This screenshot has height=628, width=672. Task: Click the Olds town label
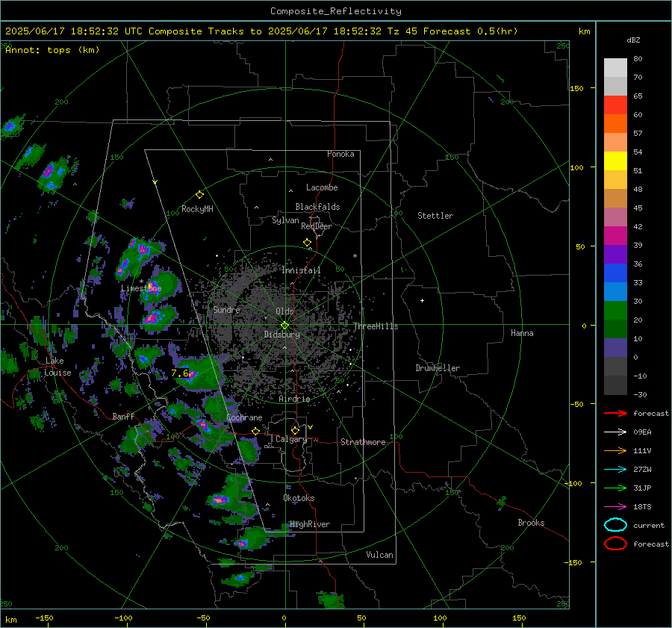284,311
